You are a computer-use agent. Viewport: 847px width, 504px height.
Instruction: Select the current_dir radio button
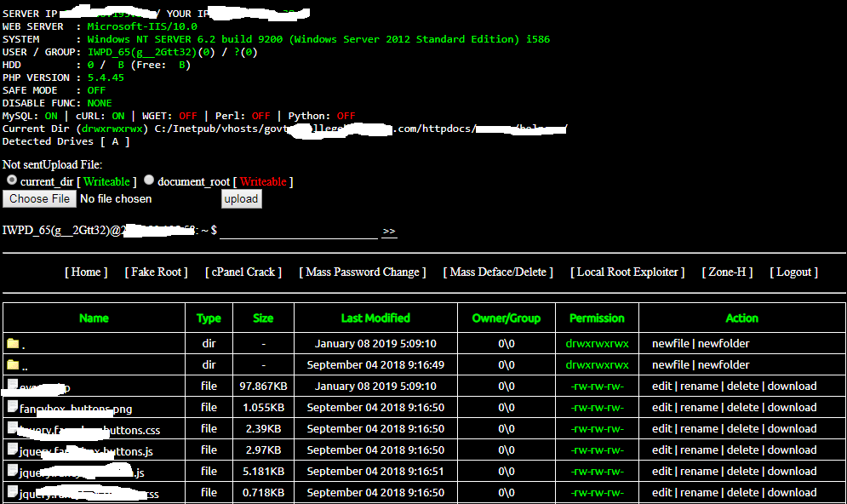12,180
